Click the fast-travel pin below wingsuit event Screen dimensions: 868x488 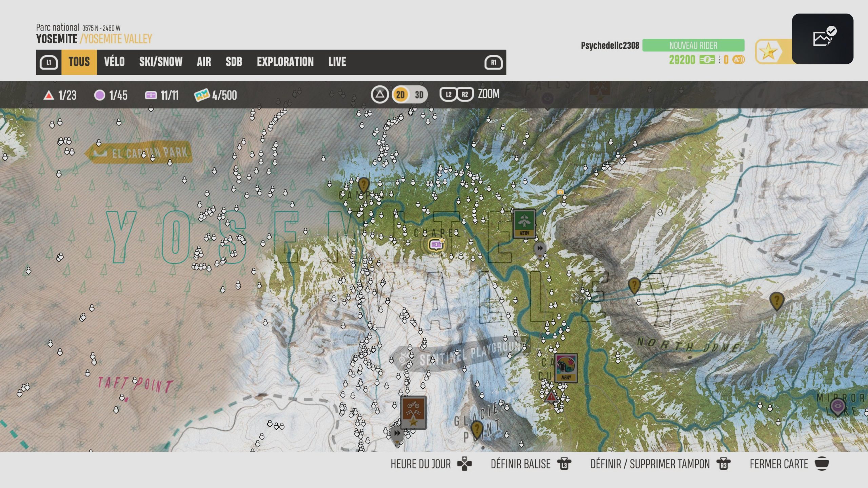(540, 249)
